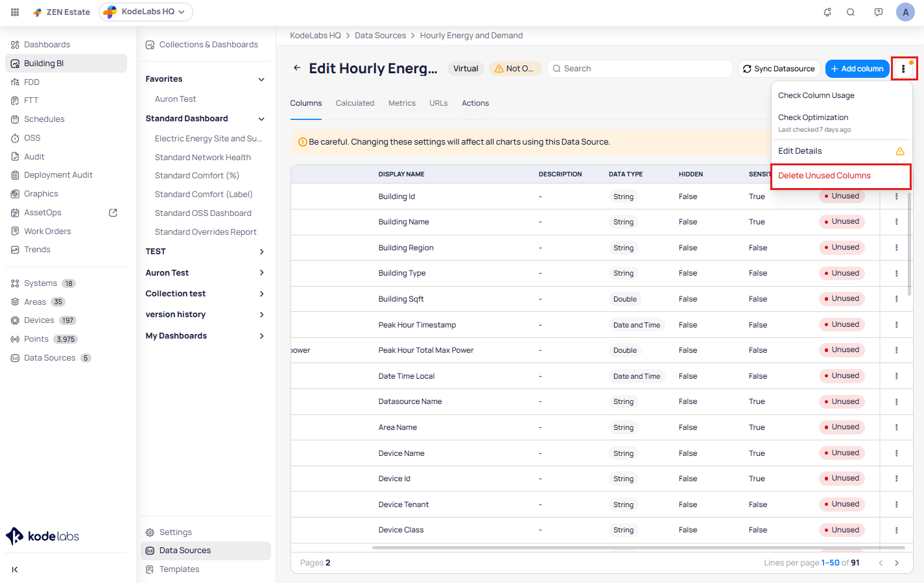924x583 pixels.
Task: Click the column Search input field
Action: coord(642,69)
